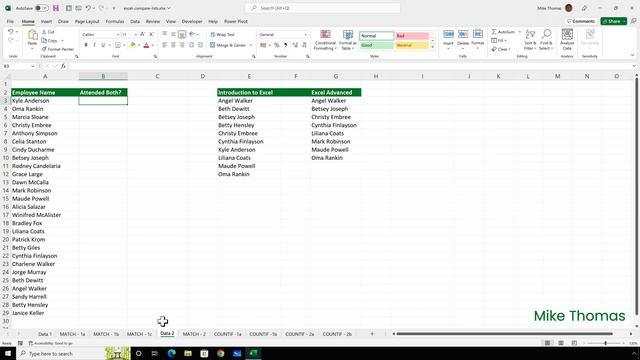
Task: Click the insert function fx icon
Action: click(x=63, y=66)
